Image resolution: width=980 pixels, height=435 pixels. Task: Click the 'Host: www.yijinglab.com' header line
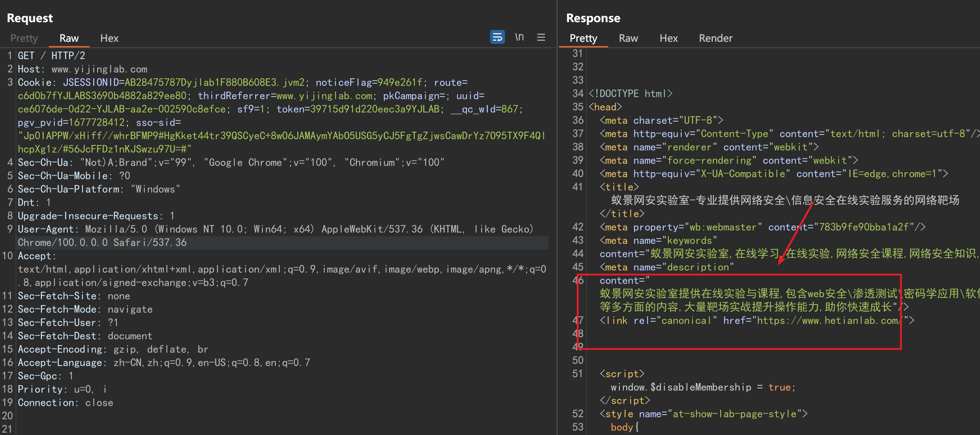pyautogui.click(x=83, y=69)
